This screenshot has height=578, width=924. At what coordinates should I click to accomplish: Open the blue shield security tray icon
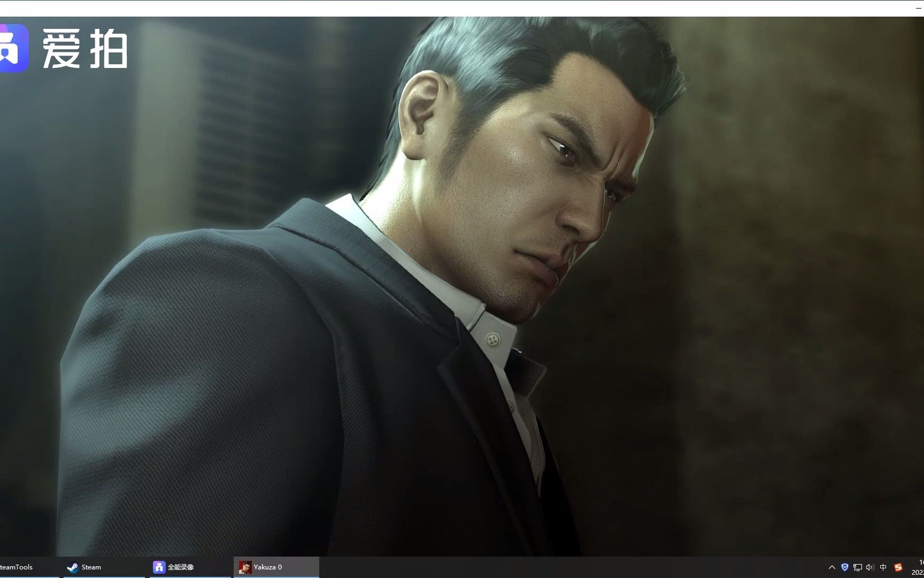pos(845,567)
